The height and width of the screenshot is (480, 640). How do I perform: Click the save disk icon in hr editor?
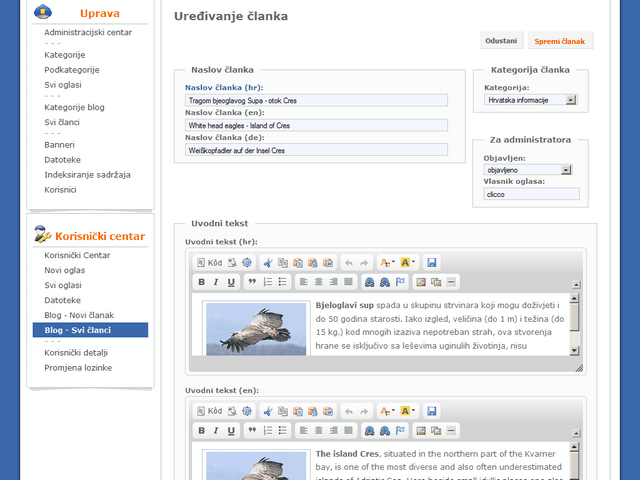(432, 262)
